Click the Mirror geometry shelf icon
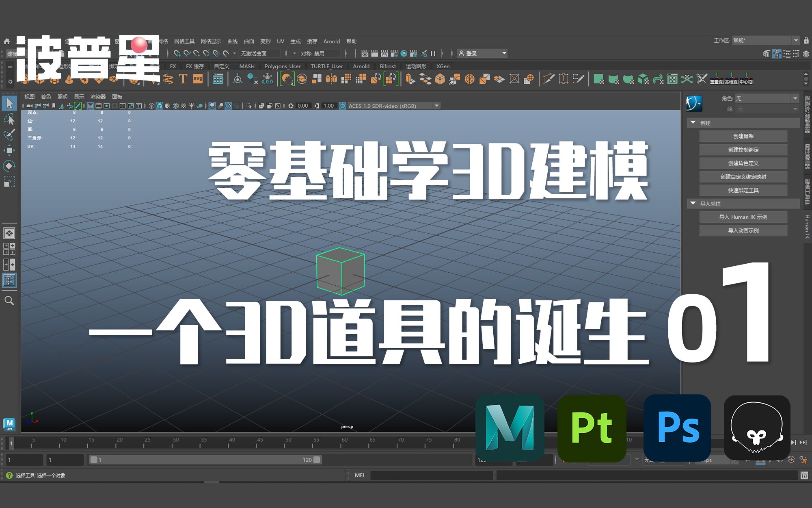 (x=331, y=79)
